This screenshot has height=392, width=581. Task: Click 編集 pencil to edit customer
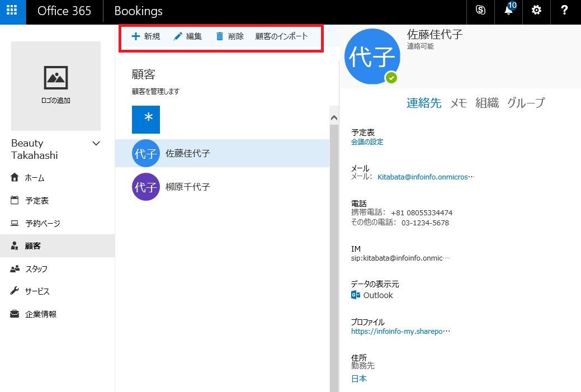[x=188, y=36]
